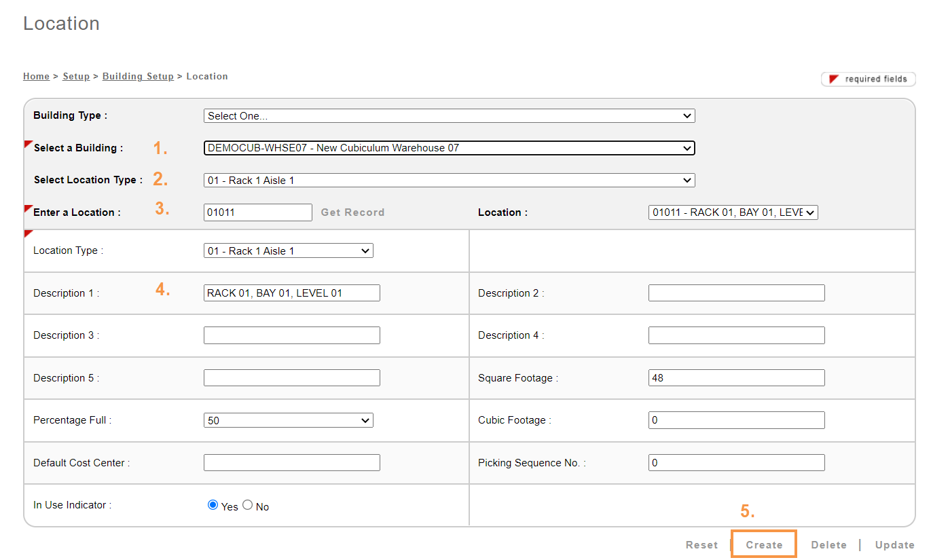The image size is (931, 560).
Task: Click the Square Footage input field
Action: click(x=736, y=378)
